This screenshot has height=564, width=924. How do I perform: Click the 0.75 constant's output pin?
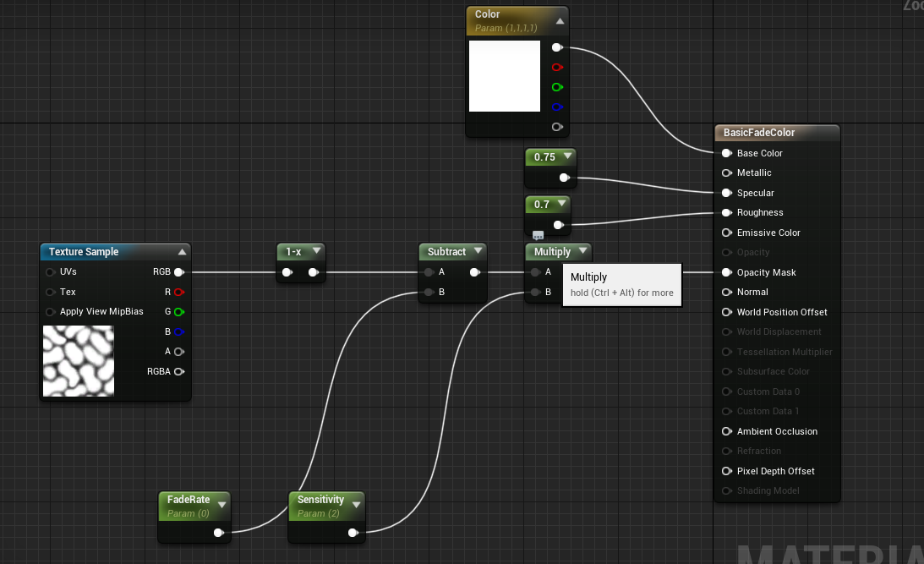point(564,178)
